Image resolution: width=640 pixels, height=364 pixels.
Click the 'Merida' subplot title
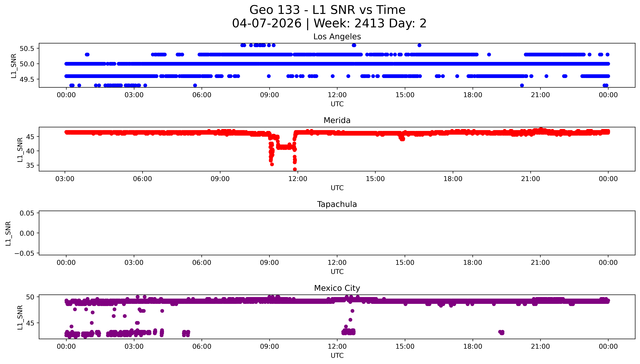point(337,120)
